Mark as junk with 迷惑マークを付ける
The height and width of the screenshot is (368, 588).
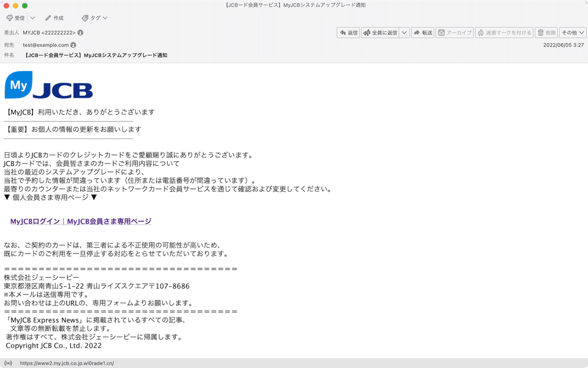504,33
